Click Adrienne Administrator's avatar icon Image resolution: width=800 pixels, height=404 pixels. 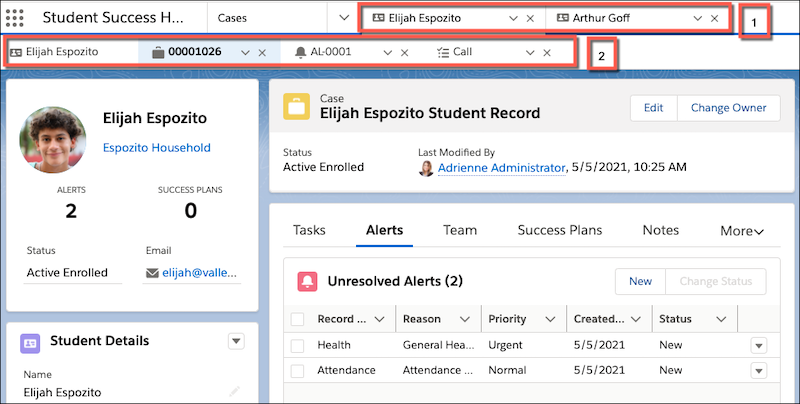pos(426,168)
